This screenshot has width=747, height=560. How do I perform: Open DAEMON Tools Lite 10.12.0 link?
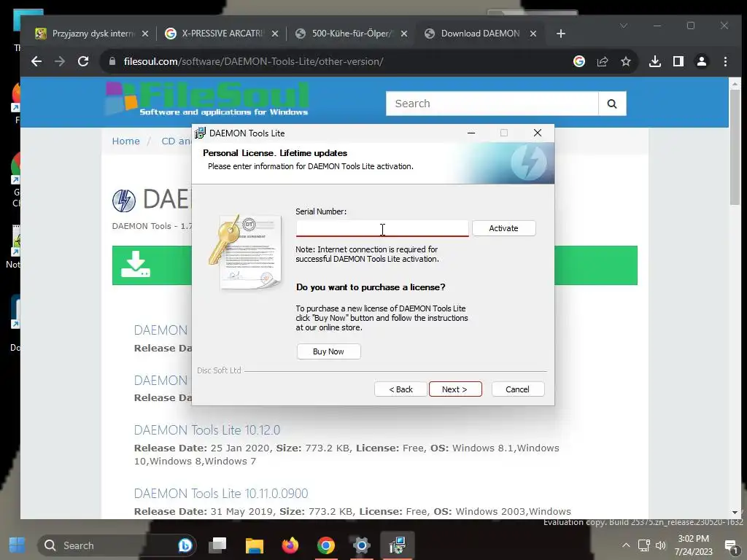tap(206, 430)
